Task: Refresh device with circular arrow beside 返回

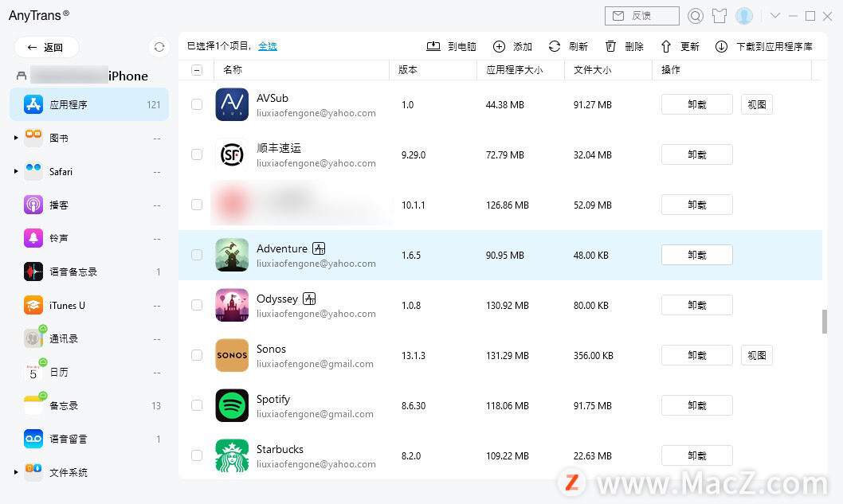Action: pyautogui.click(x=159, y=47)
